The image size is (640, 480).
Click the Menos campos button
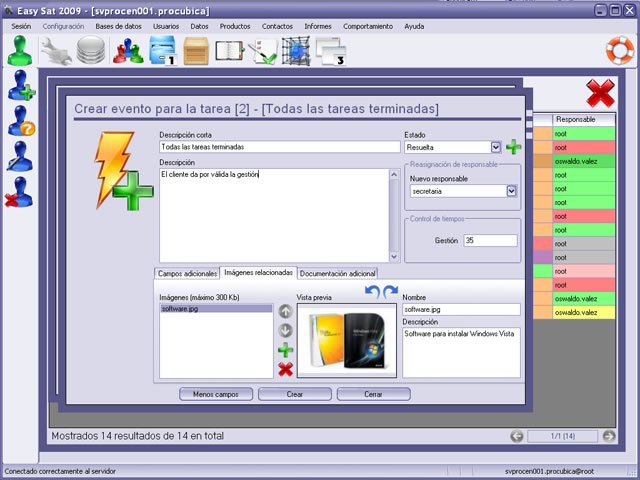(x=215, y=394)
